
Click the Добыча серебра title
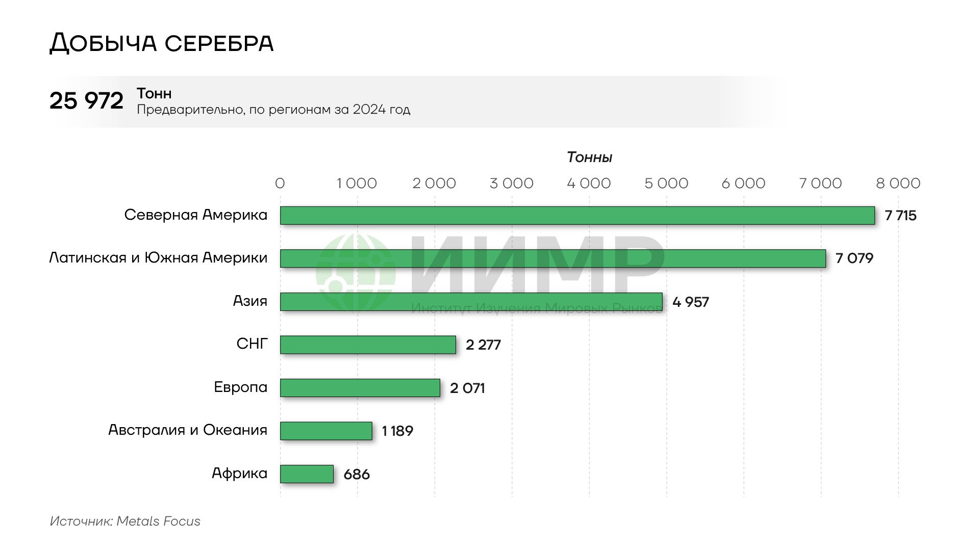pyautogui.click(x=161, y=43)
